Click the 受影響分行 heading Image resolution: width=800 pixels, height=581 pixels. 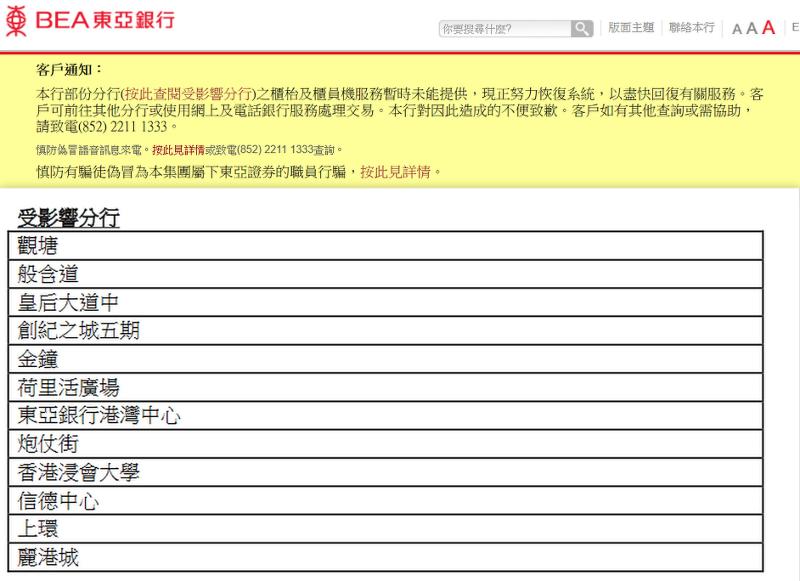[68, 218]
